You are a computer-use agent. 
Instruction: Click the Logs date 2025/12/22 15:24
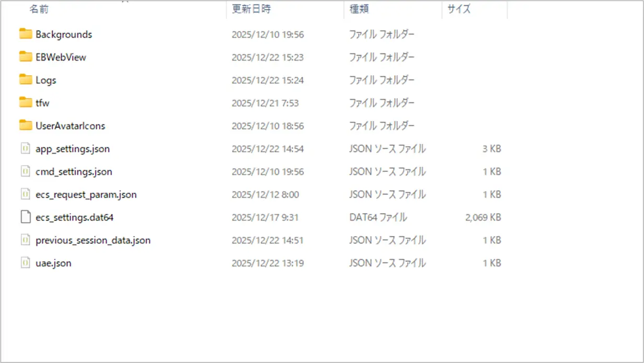268,80
